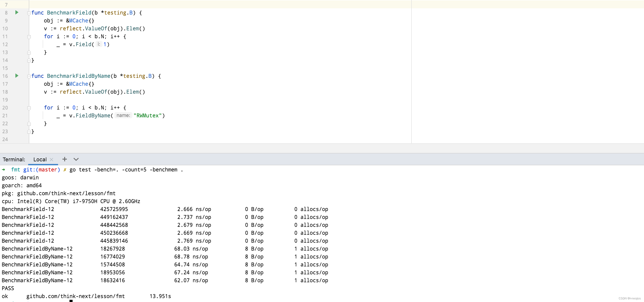
Task: Click fold end marker on line 22
Action: coord(29,124)
